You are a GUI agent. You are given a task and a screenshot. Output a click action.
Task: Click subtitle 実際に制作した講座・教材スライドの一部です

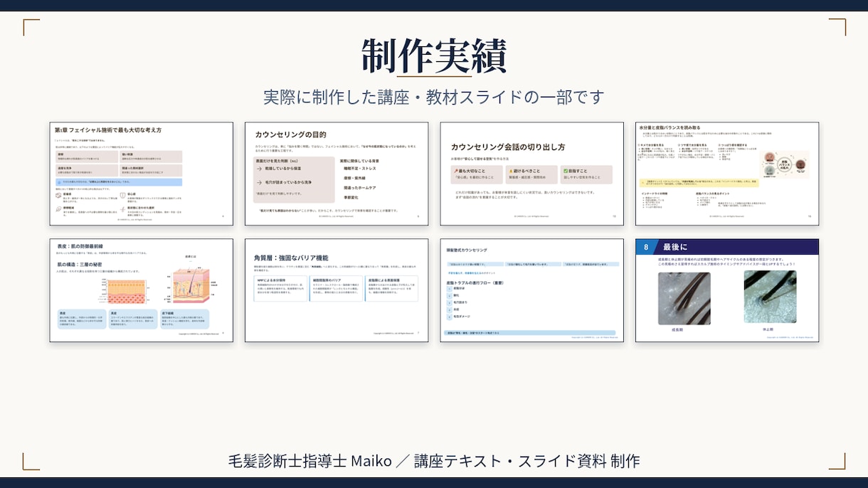tap(434, 97)
